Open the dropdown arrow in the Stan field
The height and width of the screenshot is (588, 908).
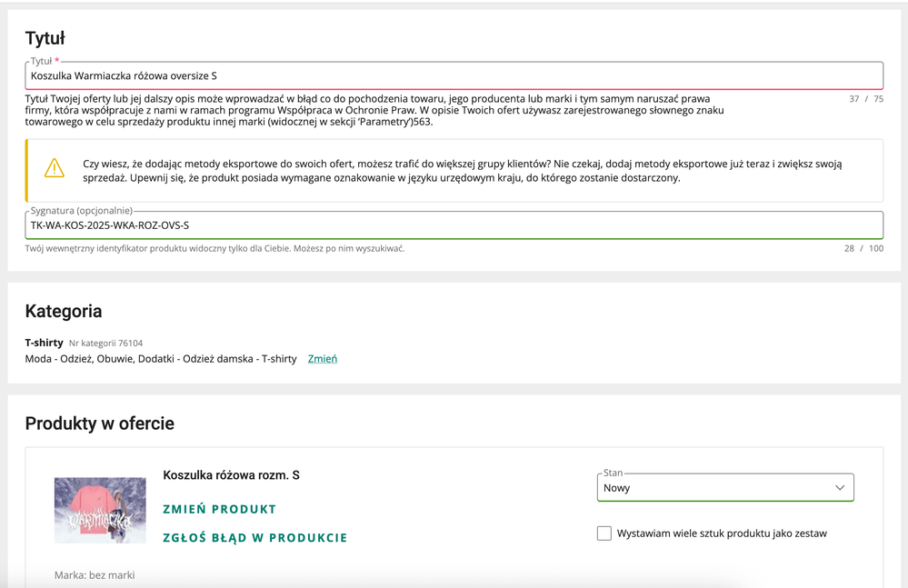839,488
